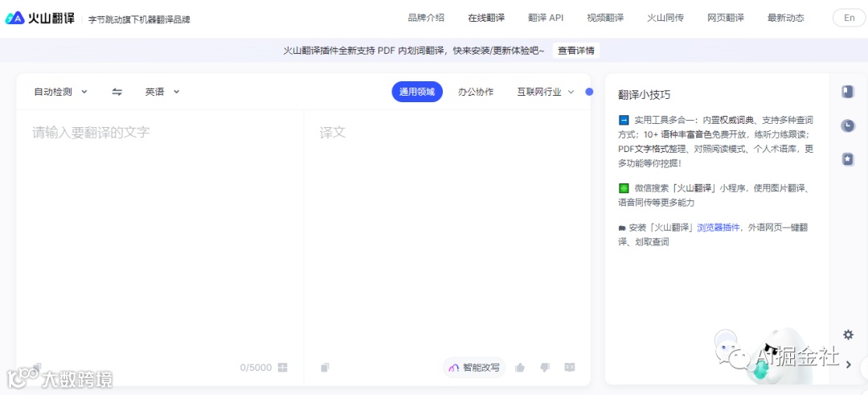The height and width of the screenshot is (395, 868).
Task: Open 自动检测 source language dropdown
Action: (61, 92)
